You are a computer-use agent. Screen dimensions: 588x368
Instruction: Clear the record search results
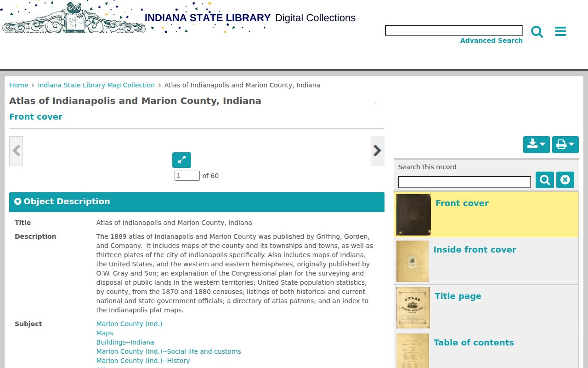coord(565,180)
